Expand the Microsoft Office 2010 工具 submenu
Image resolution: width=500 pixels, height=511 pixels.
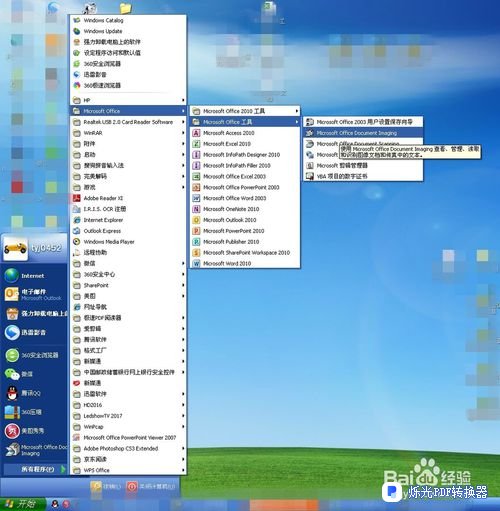[x=245, y=111]
